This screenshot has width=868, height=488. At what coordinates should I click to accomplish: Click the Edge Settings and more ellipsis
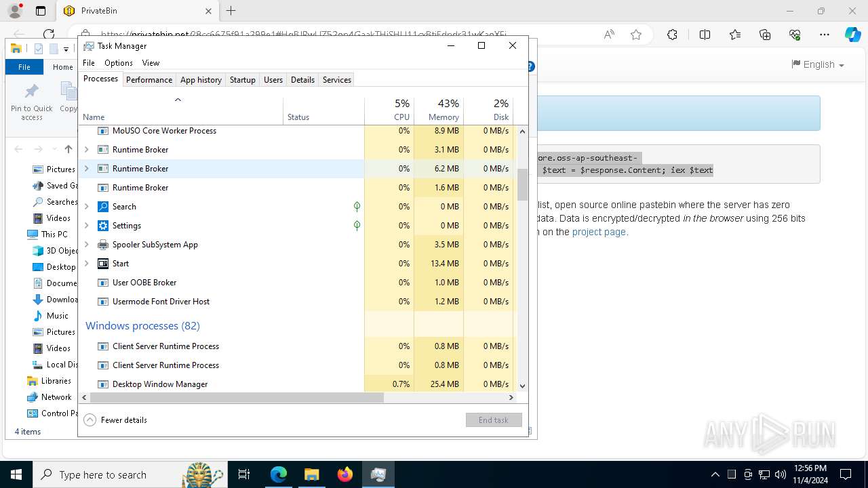pyautogui.click(x=825, y=35)
